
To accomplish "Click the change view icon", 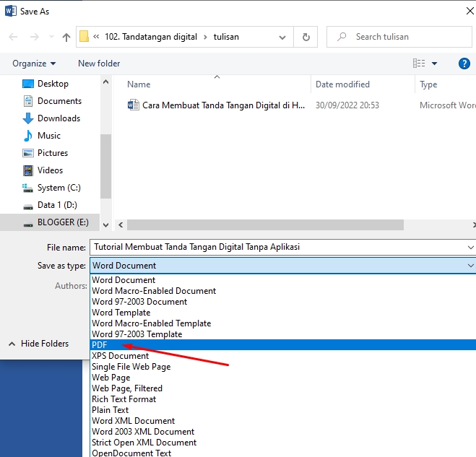I will [x=419, y=64].
